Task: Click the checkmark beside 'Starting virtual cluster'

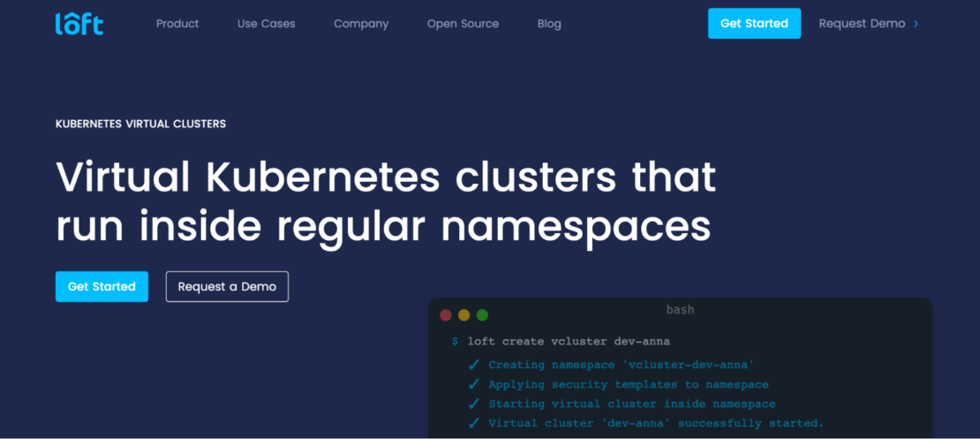Action: click(x=474, y=404)
